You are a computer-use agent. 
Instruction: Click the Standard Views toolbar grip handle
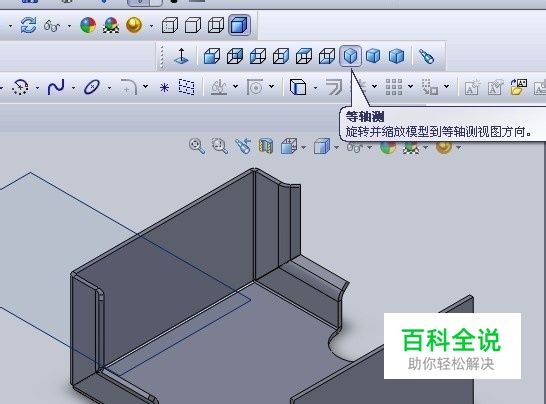[162, 56]
